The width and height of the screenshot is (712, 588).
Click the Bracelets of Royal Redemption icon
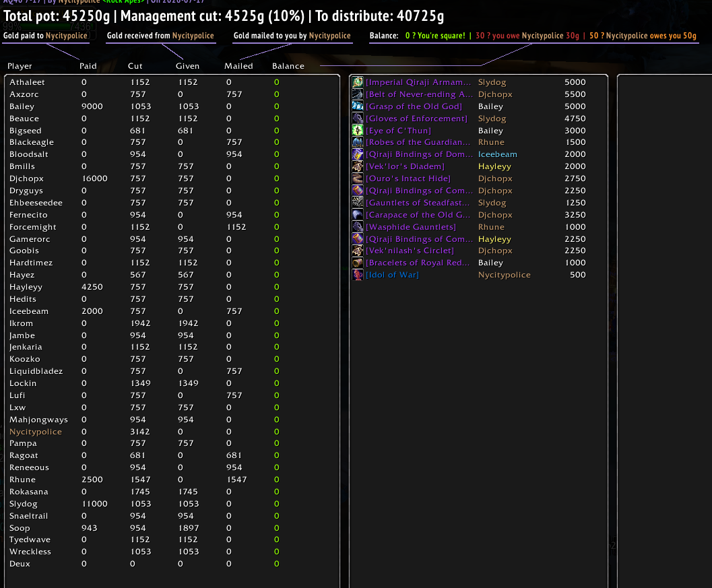[358, 263]
